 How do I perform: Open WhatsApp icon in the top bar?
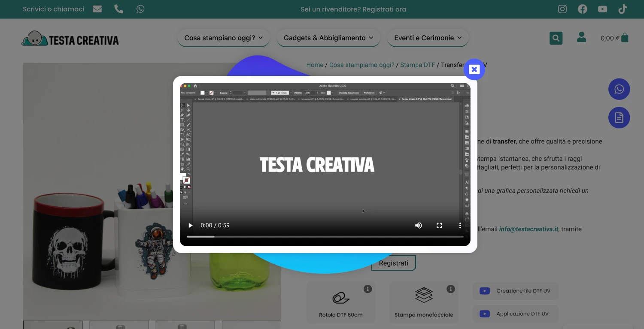tap(140, 9)
